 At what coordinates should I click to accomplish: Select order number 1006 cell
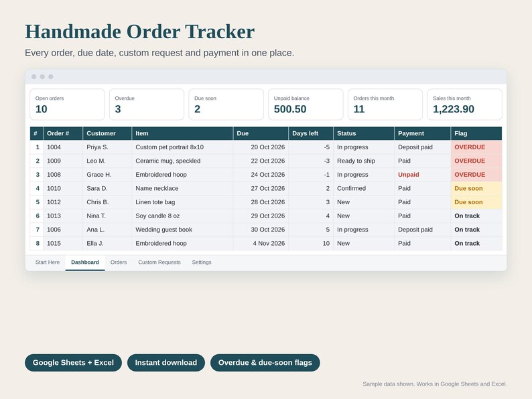point(63,230)
